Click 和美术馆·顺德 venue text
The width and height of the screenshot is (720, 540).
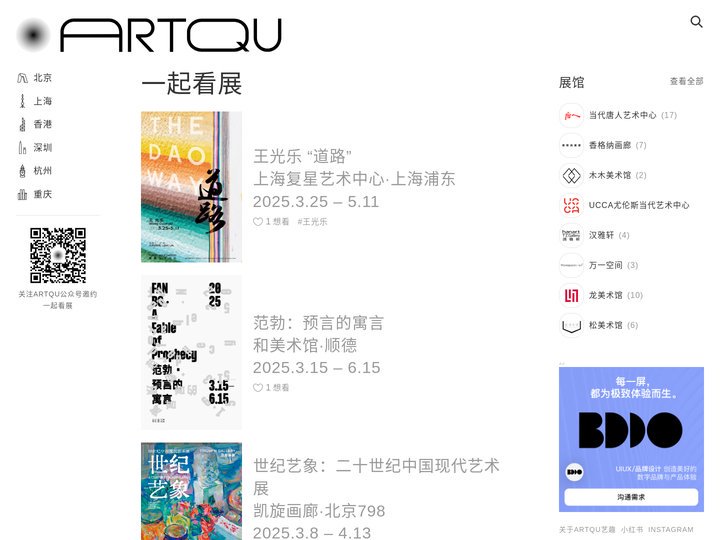coord(305,345)
